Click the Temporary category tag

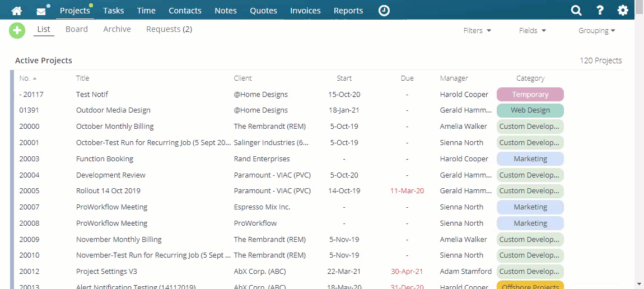(530, 95)
